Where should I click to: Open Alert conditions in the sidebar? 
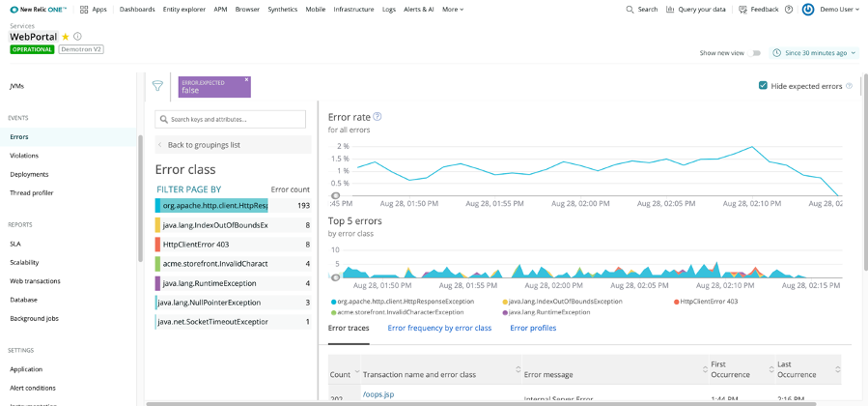pyautogui.click(x=33, y=388)
